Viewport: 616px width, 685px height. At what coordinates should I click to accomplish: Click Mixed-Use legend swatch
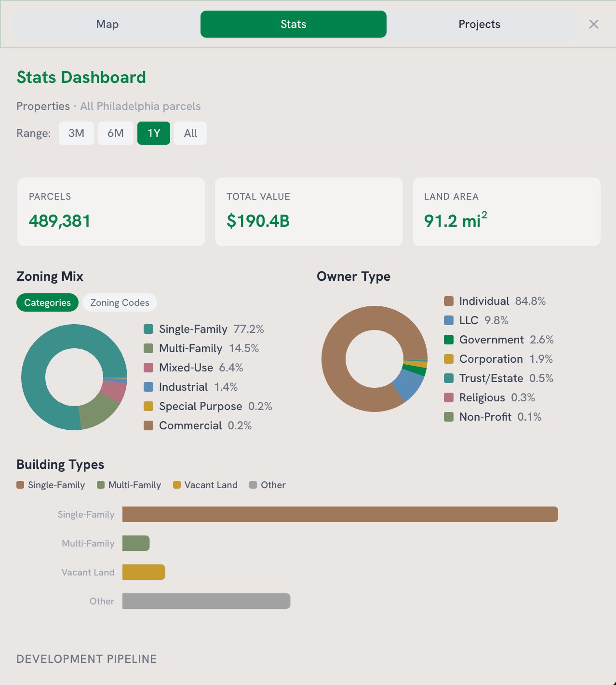coord(148,368)
